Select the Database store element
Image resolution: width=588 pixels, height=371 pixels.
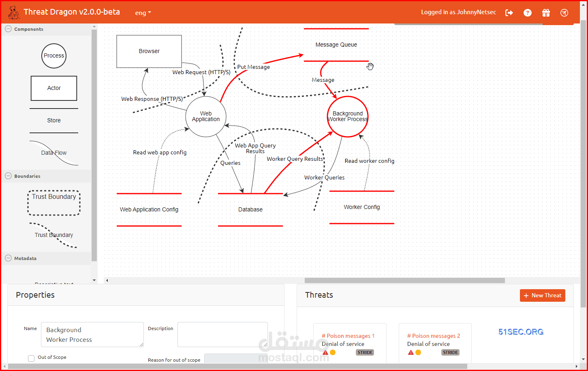(250, 210)
